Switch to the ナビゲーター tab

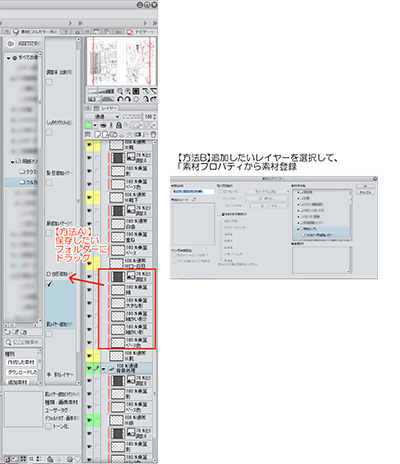(141, 32)
